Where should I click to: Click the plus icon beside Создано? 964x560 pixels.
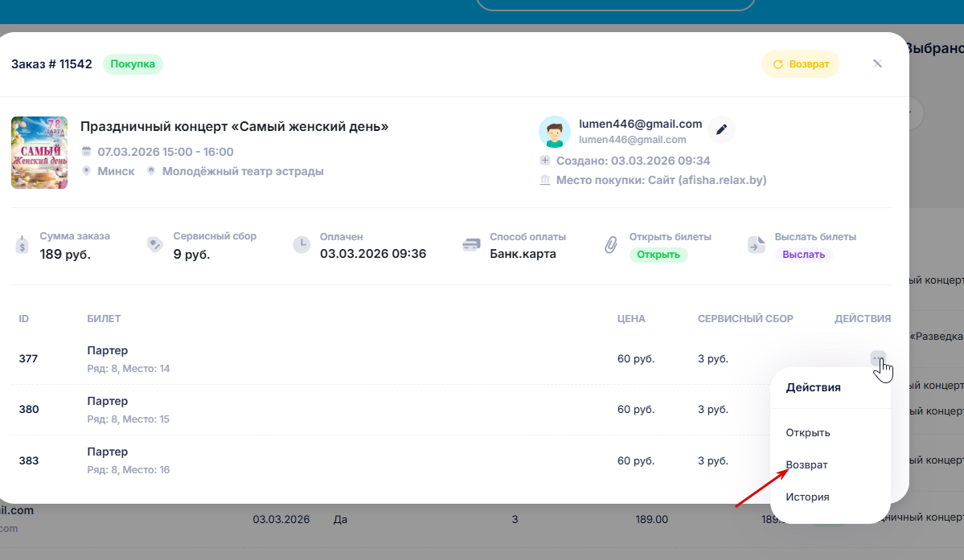tap(544, 160)
